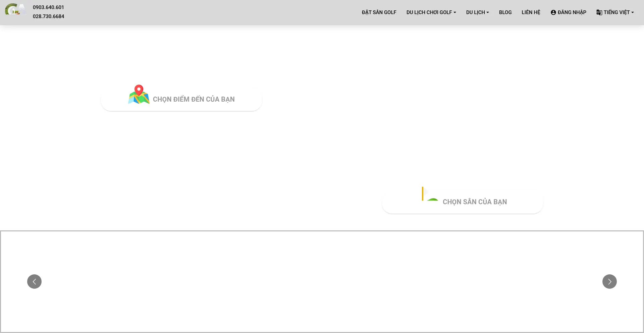Go to previous carousel slide

34,281
